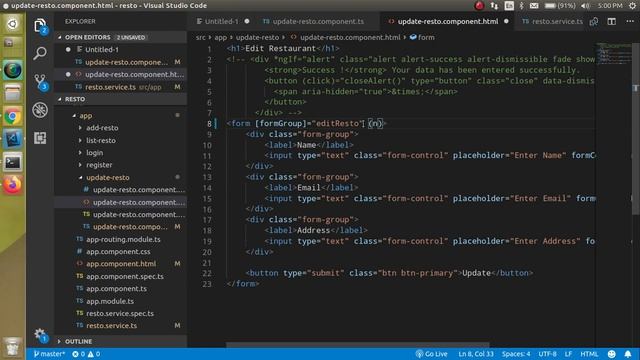Screen dimensions: 640x360
Task: Open app.module.ts in the explorer
Action: click(x=110, y=301)
